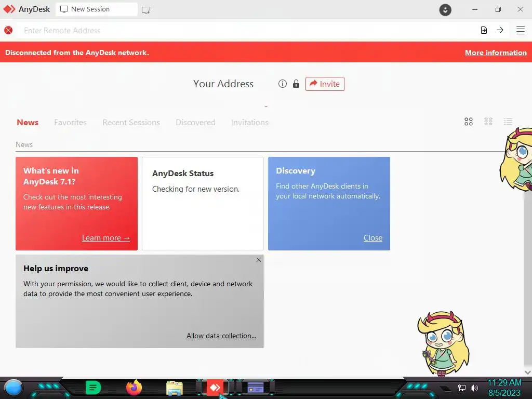Select large tiles view icon

[x=469, y=122]
